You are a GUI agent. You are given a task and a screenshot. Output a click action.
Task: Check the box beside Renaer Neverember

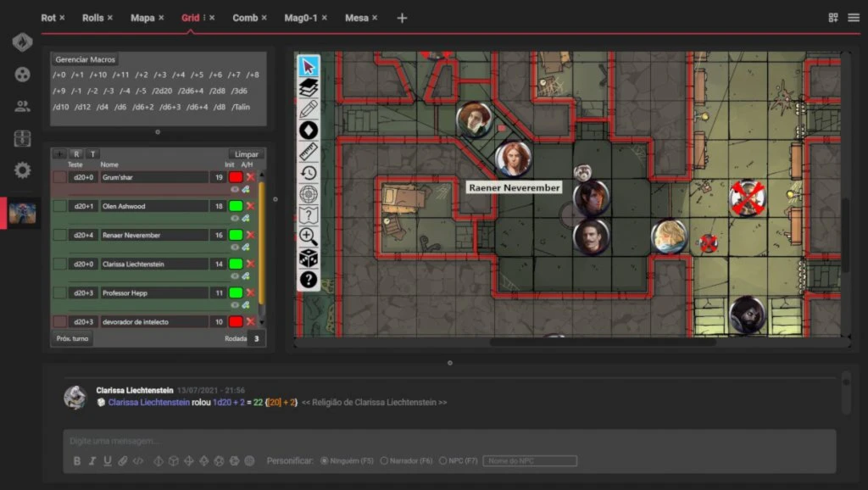point(60,235)
